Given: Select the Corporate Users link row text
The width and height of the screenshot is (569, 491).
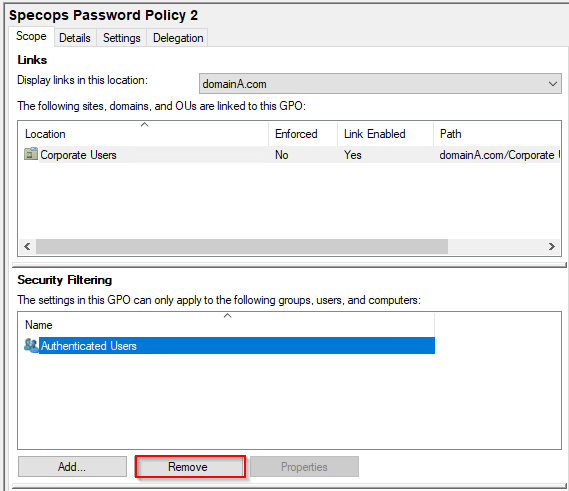Looking at the screenshot, I should point(78,155).
